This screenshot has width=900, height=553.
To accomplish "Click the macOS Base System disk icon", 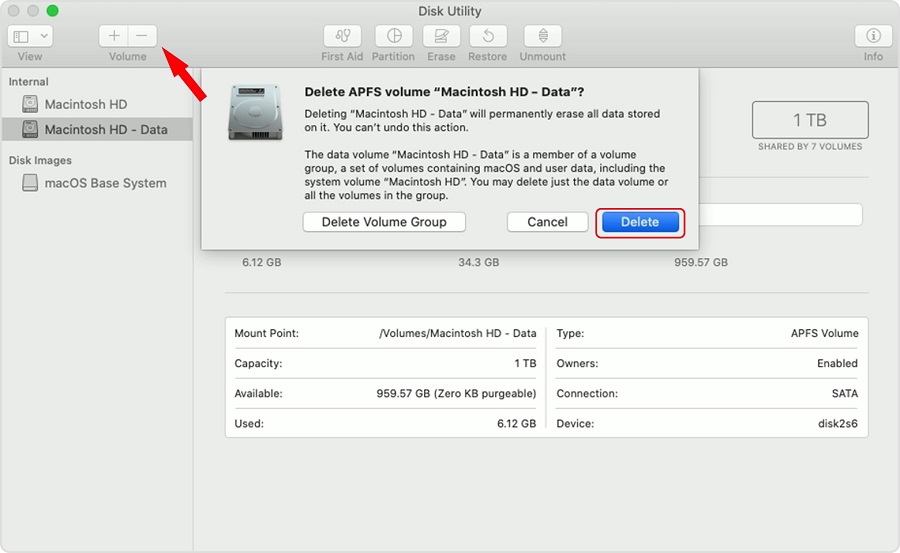I will coord(30,183).
